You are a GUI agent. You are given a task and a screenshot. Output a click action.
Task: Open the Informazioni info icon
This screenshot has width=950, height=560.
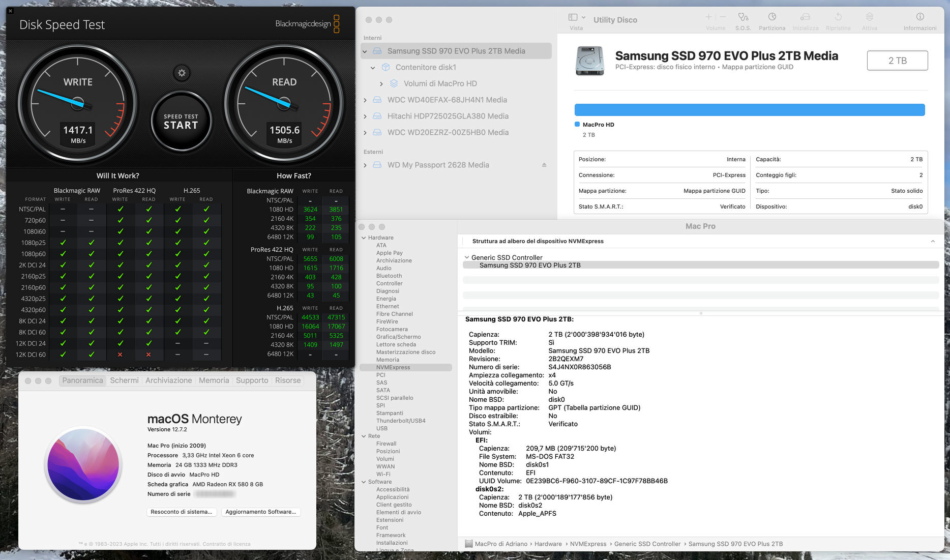919,18
